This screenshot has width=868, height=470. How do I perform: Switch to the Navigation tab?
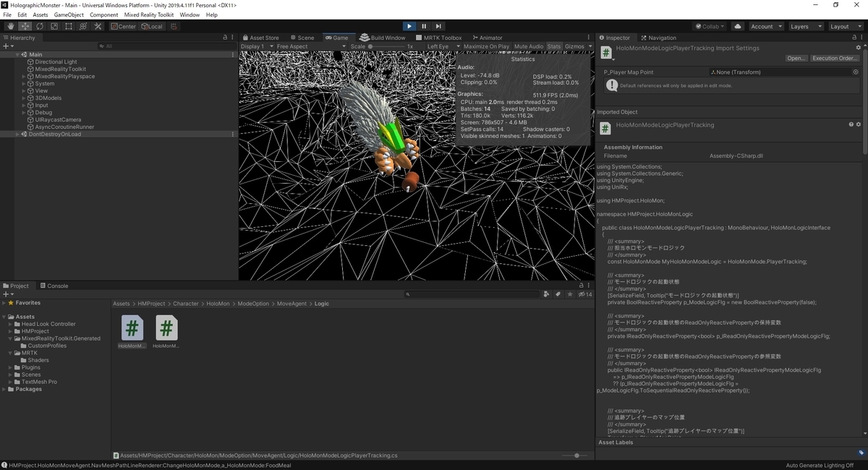pyautogui.click(x=658, y=38)
